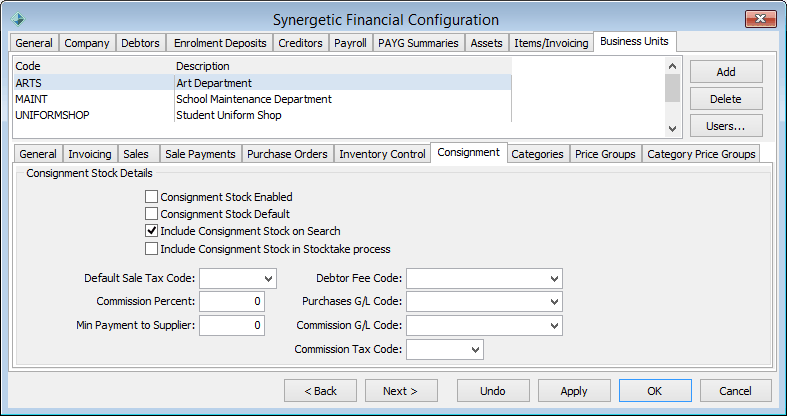This screenshot has width=787, height=416.
Task: Click the Min Payment to Supplier field
Action: click(232, 326)
